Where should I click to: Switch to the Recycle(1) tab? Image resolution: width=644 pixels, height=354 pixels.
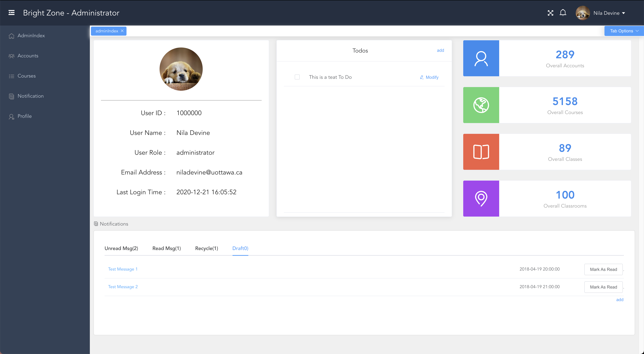click(206, 248)
